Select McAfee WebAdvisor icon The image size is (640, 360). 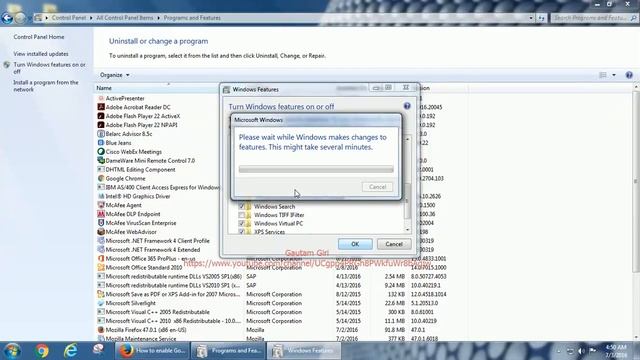pyautogui.click(x=101, y=232)
